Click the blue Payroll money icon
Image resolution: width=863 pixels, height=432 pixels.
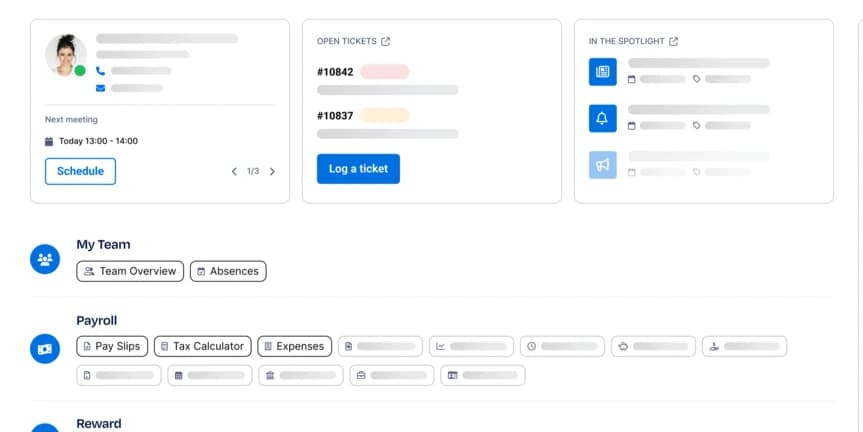(45, 349)
